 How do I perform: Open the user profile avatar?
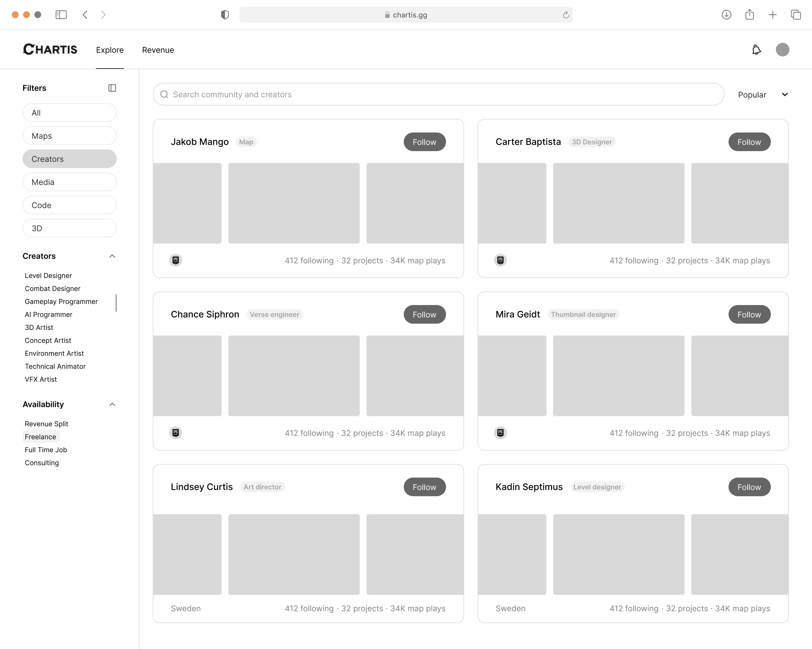coord(782,50)
